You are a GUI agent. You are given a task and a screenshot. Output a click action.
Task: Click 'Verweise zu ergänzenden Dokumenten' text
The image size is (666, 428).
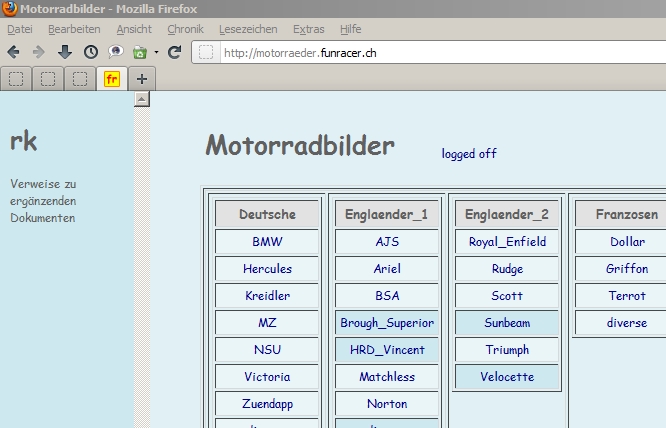(x=43, y=201)
